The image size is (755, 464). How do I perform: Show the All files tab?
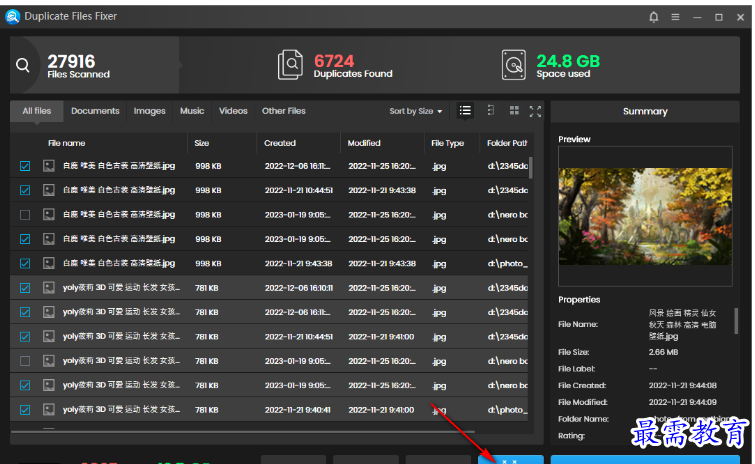click(x=37, y=111)
